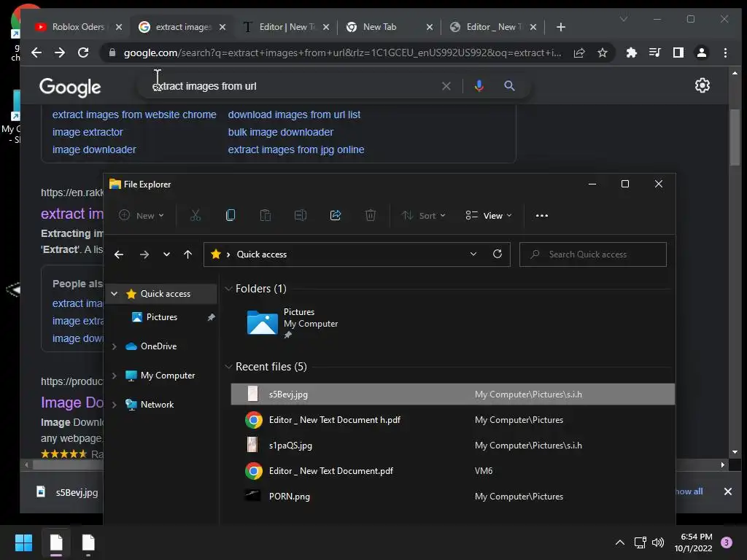Open the volume speaker tray icon
The image size is (747, 560).
click(658, 542)
